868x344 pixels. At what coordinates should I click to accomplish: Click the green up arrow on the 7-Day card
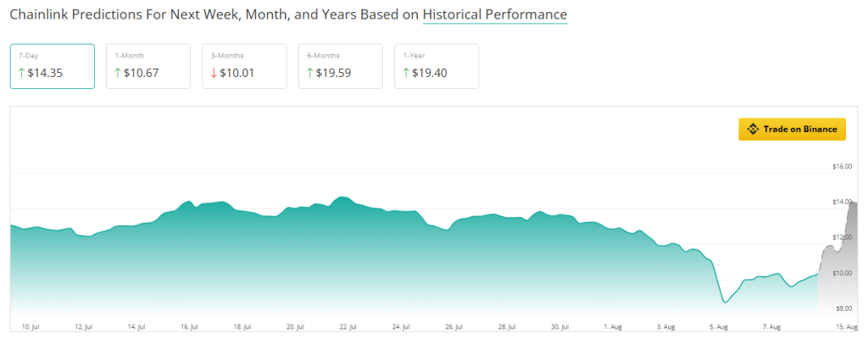coord(21,73)
